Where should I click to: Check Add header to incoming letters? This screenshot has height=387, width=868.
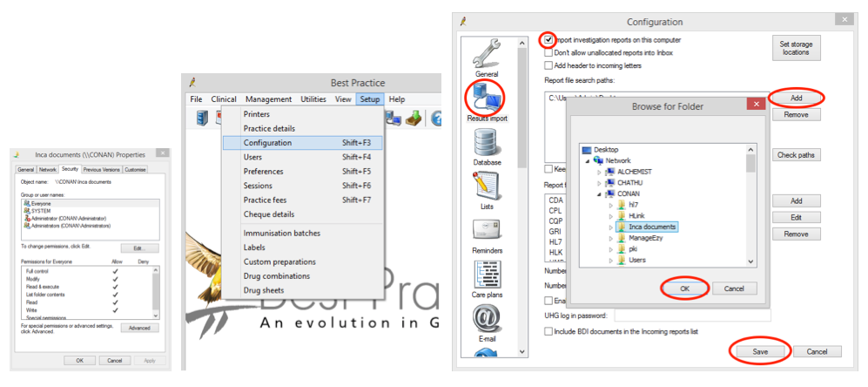[x=548, y=66]
